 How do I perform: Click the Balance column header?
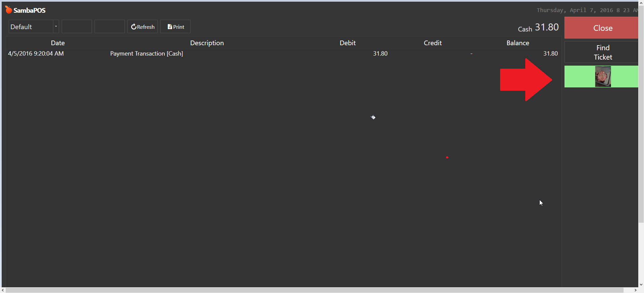[518, 43]
